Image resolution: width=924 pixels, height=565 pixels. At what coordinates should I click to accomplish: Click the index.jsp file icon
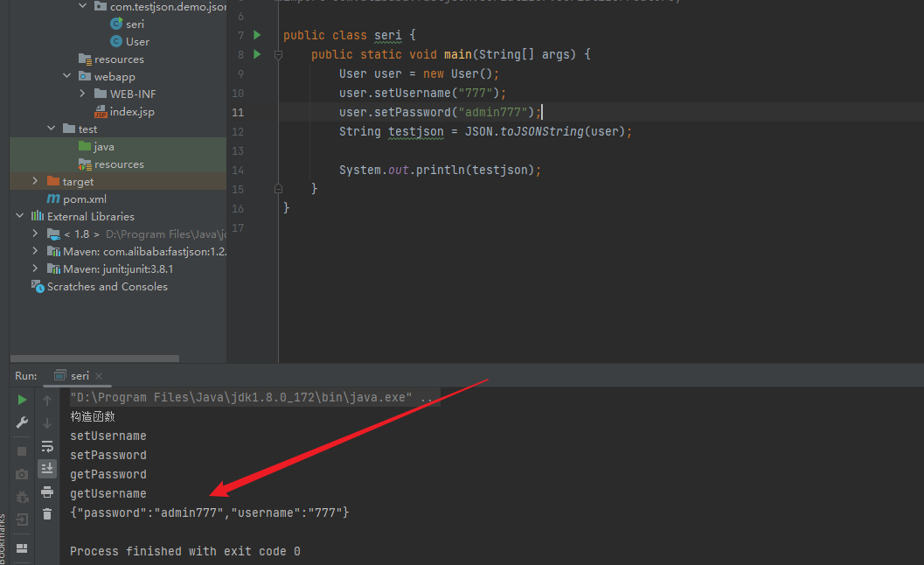101,111
